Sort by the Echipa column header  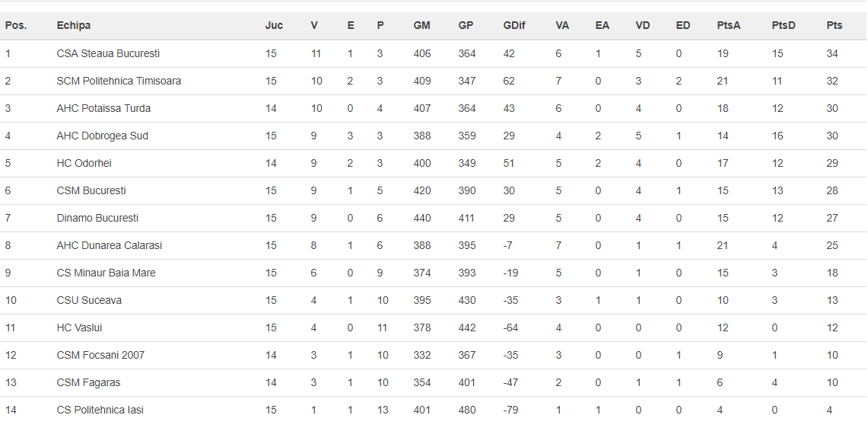pyautogui.click(x=74, y=25)
